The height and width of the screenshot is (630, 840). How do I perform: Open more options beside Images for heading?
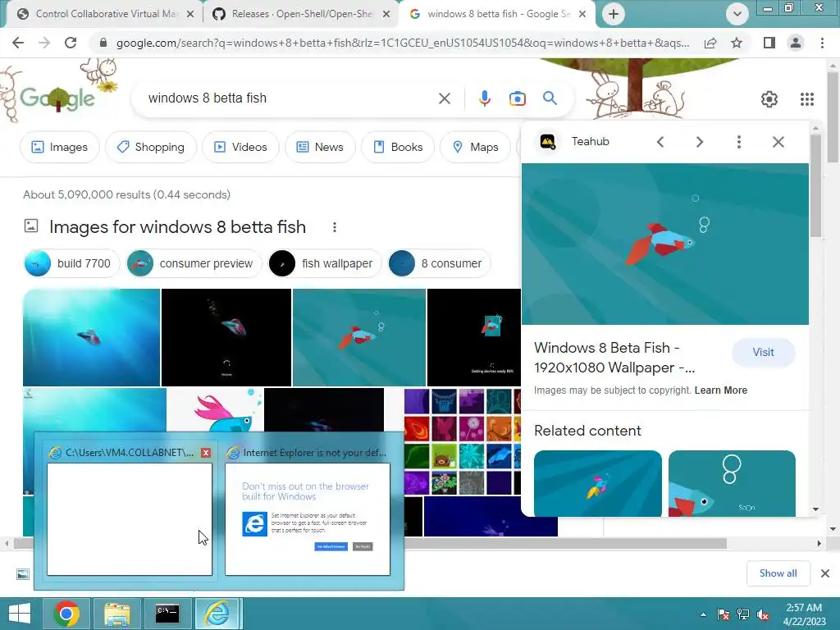click(335, 227)
